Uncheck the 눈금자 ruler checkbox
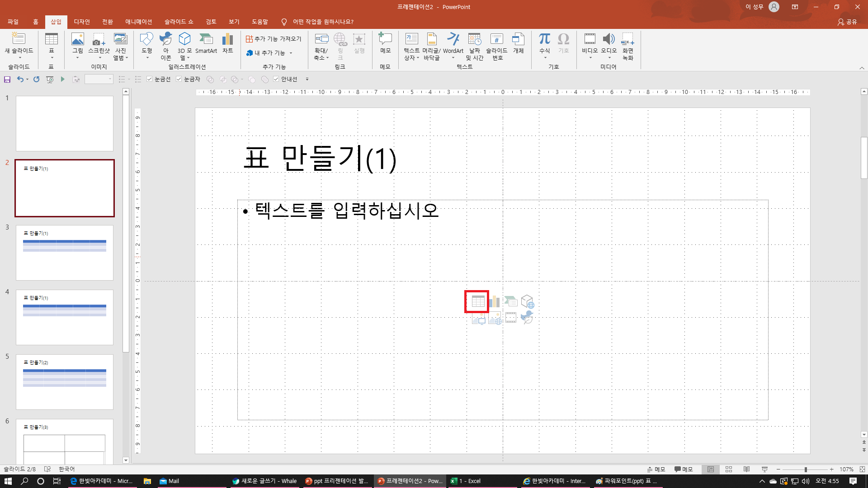 tap(179, 79)
